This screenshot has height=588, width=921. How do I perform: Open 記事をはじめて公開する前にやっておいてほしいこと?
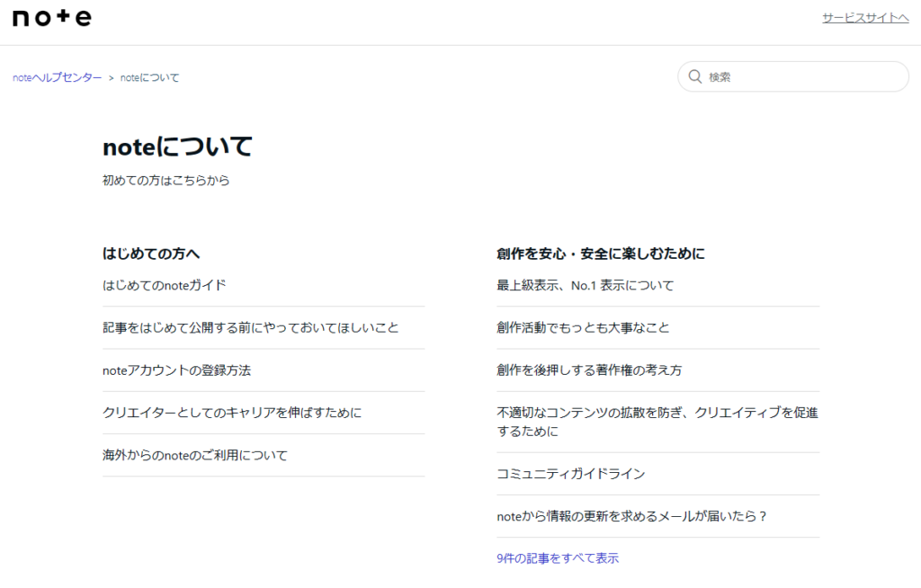point(251,328)
